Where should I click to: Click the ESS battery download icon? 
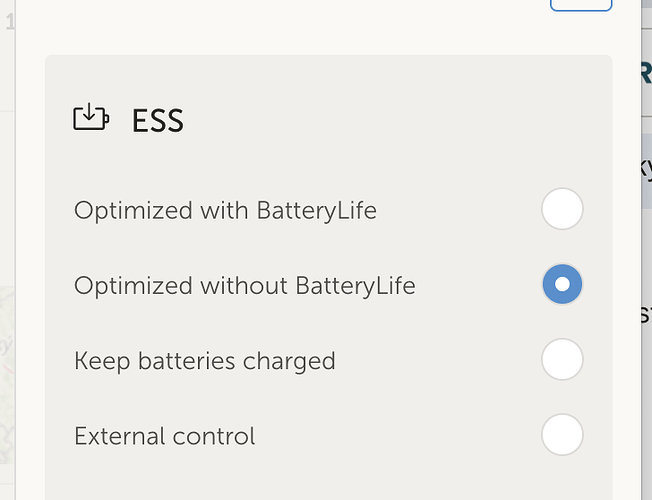pos(90,118)
